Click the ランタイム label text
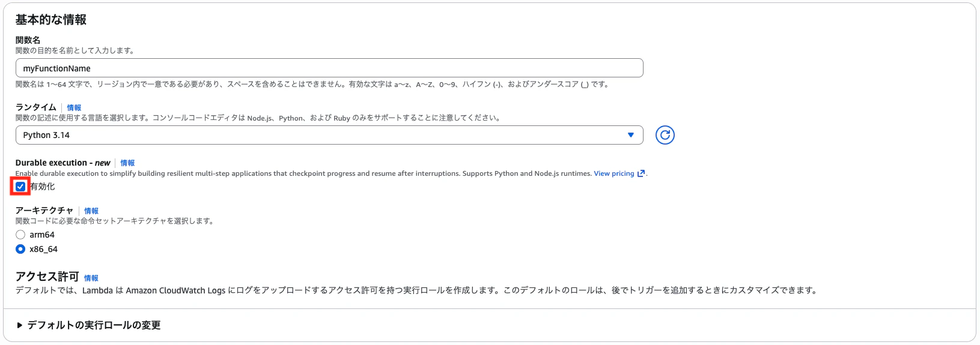 click(36, 107)
